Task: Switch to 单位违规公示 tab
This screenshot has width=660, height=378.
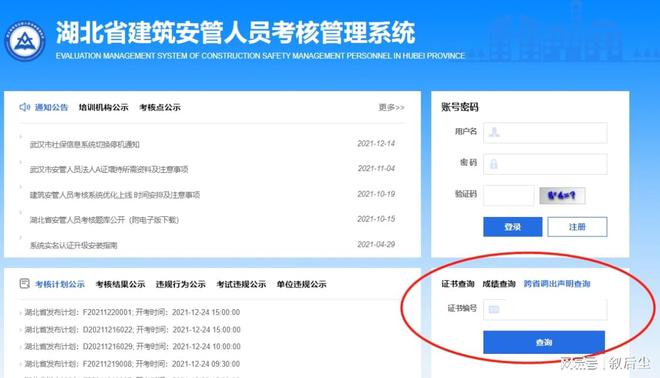Action: coord(301,284)
